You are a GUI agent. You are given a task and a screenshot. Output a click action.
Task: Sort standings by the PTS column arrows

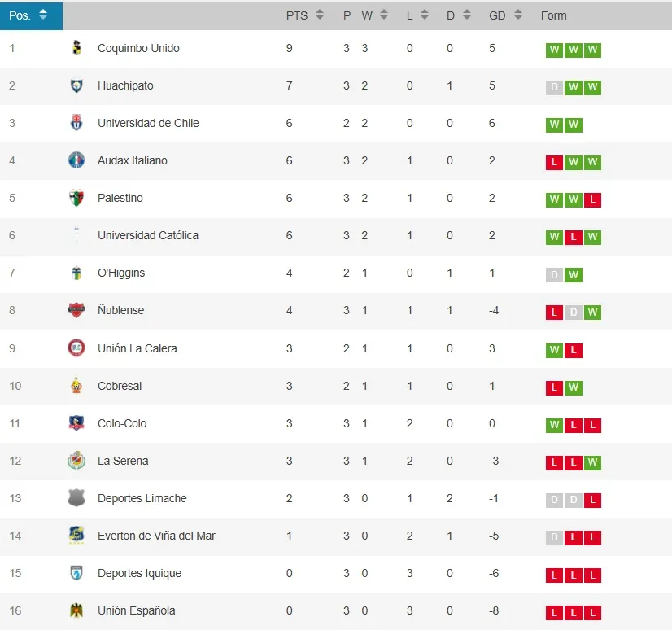point(320,15)
